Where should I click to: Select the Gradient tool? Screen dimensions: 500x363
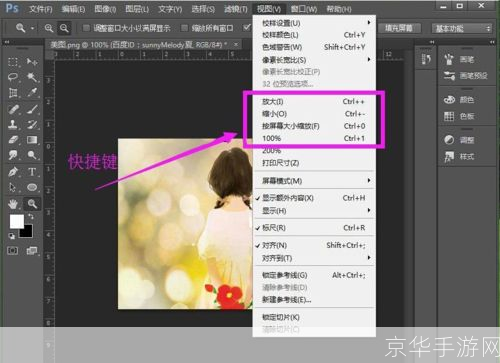pyautogui.click(x=32, y=140)
